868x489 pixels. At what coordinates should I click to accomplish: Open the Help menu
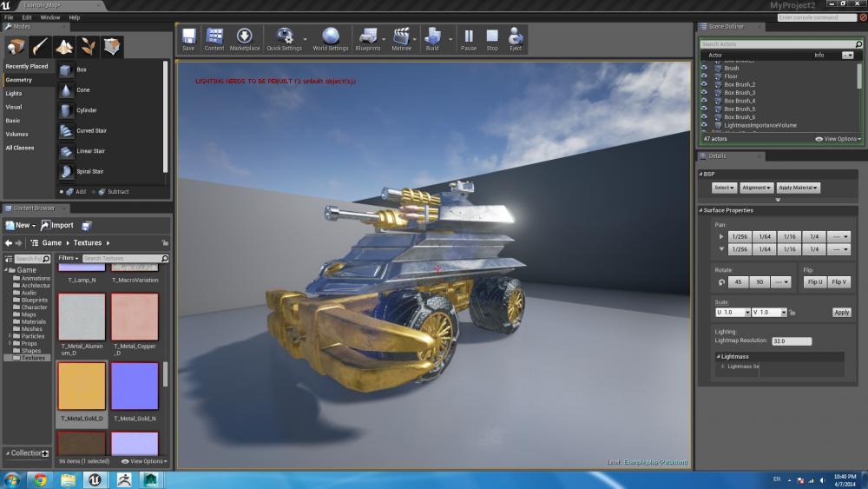(74, 17)
